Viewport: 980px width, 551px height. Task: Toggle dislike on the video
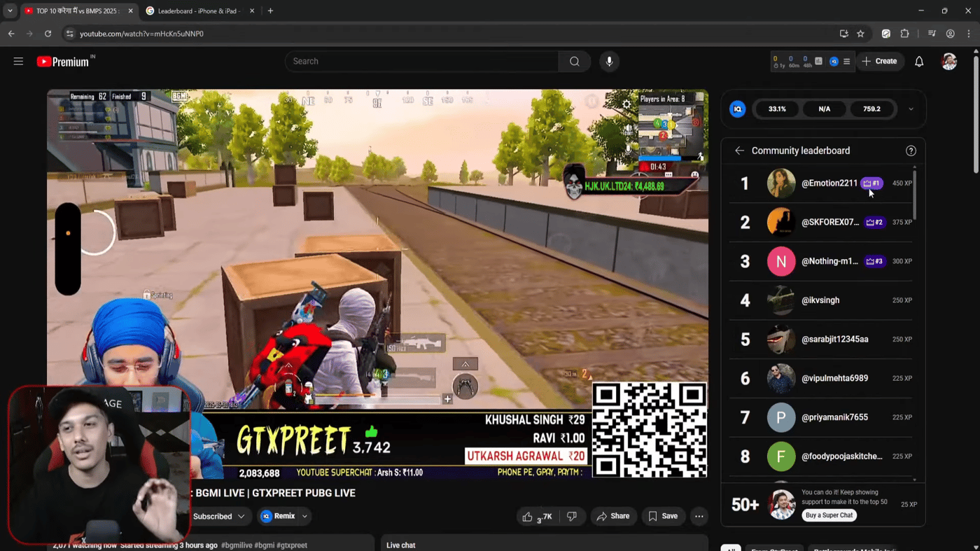(x=572, y=516)
